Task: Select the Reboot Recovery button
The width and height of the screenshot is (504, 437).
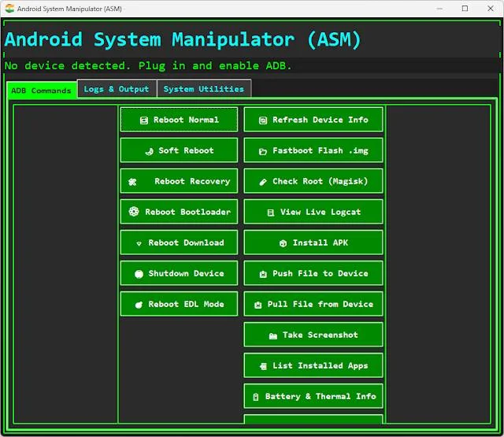Action: pyautogui.click(x=179, y=181)
